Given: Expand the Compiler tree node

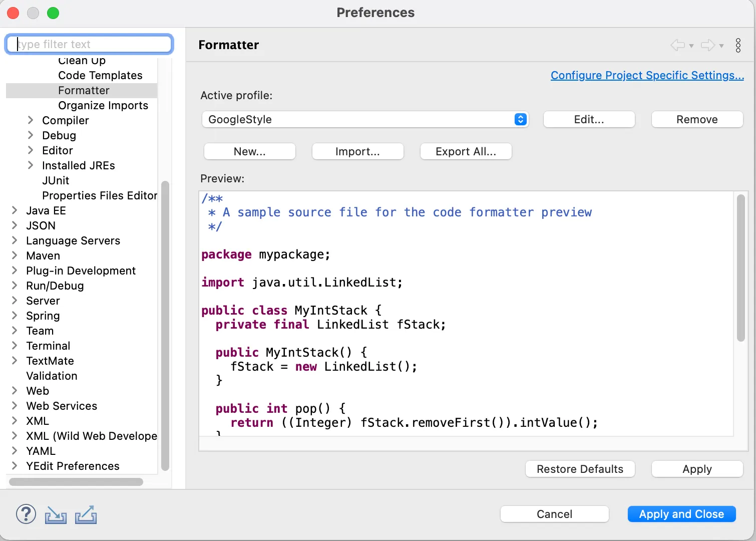Looking at the screenshot, I should click(x=31, y=120).
